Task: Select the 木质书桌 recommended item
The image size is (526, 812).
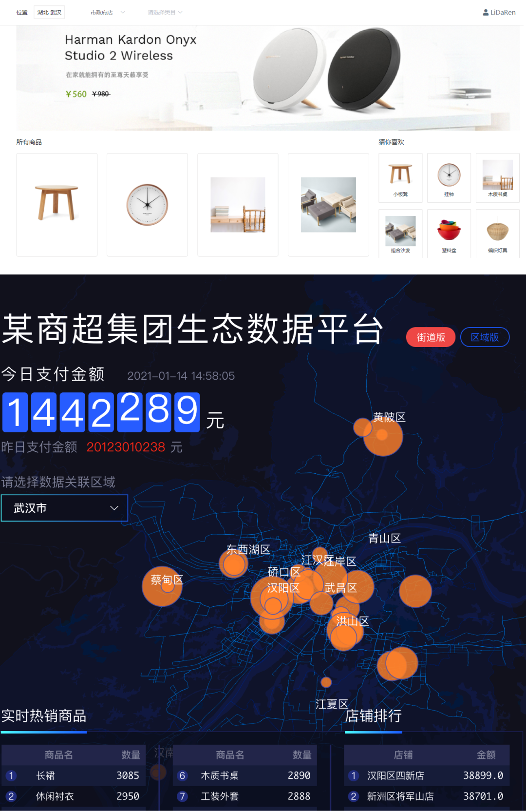Action: tap(497, 178)
